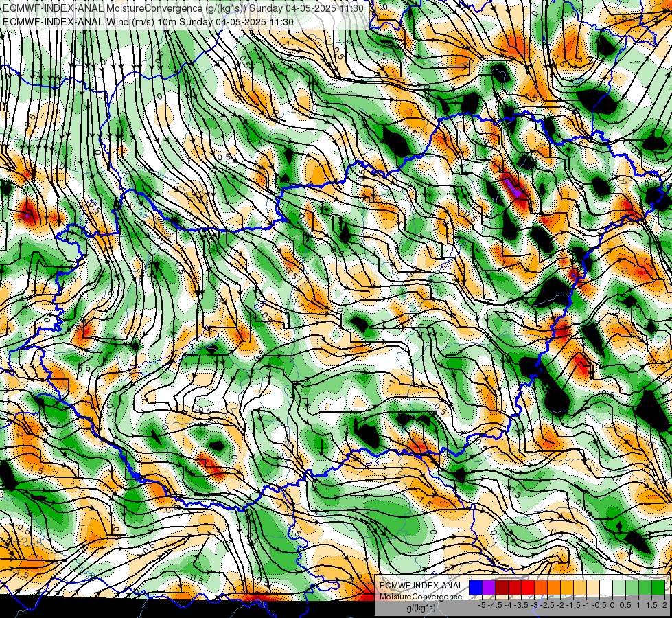Click the legend's MoistureConvergence label
This screenshot has height=618, width=672.
click(421, 597)
